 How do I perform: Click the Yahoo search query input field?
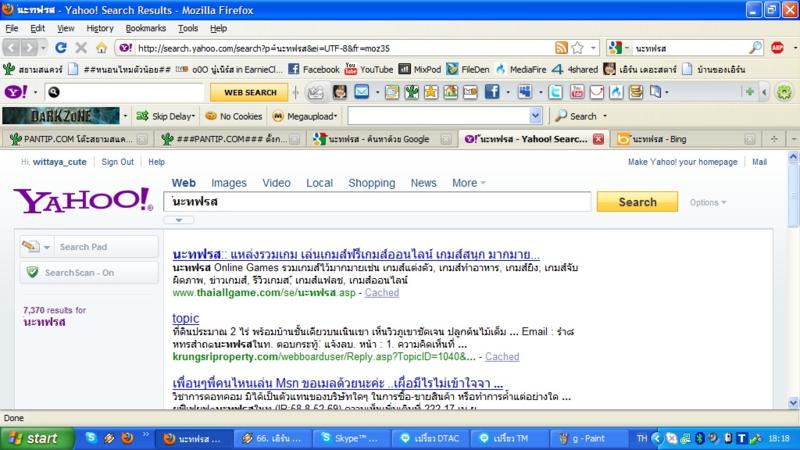click(378, 202)
